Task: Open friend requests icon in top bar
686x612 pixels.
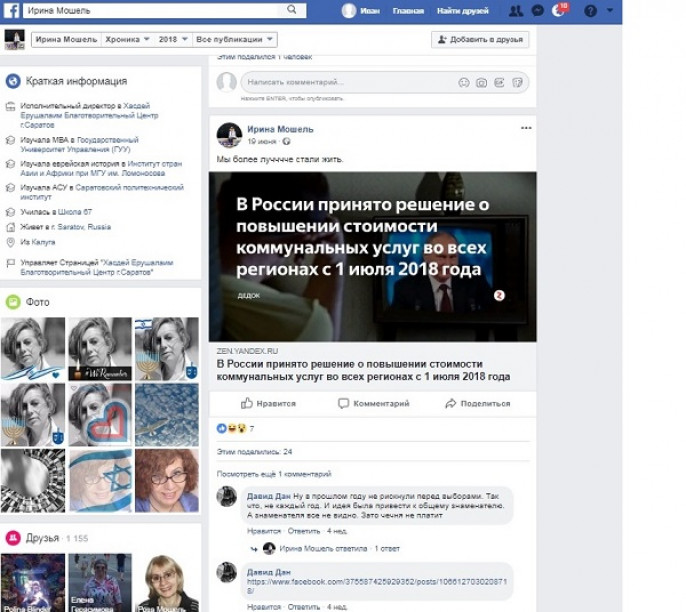Action: point(515,11)
